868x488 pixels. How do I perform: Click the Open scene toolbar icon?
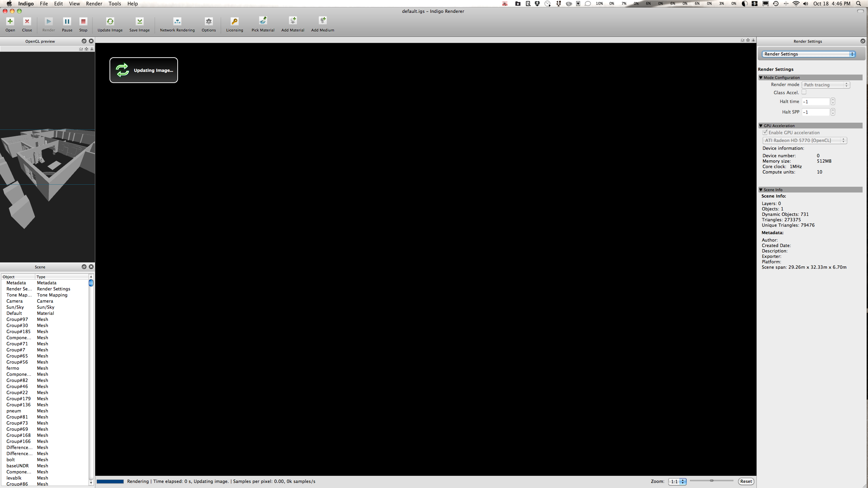(10, 22)
